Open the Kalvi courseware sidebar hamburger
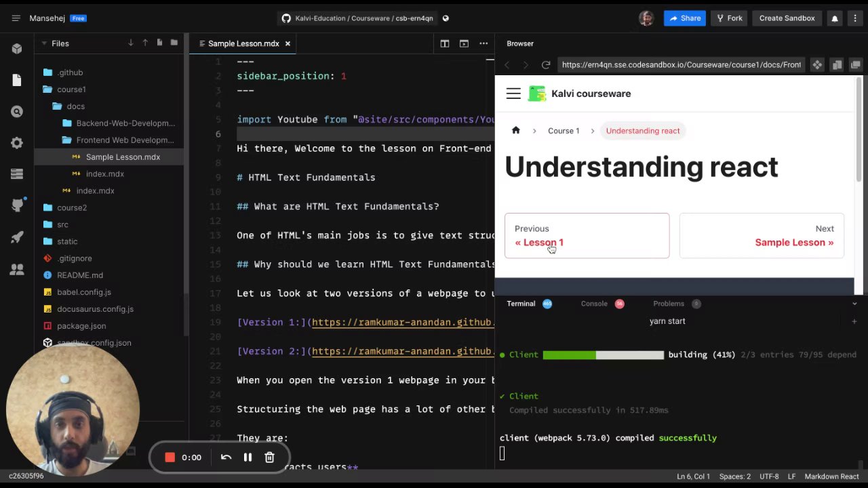The width and height of the screenshot is (868, 488). pos(513,94)
